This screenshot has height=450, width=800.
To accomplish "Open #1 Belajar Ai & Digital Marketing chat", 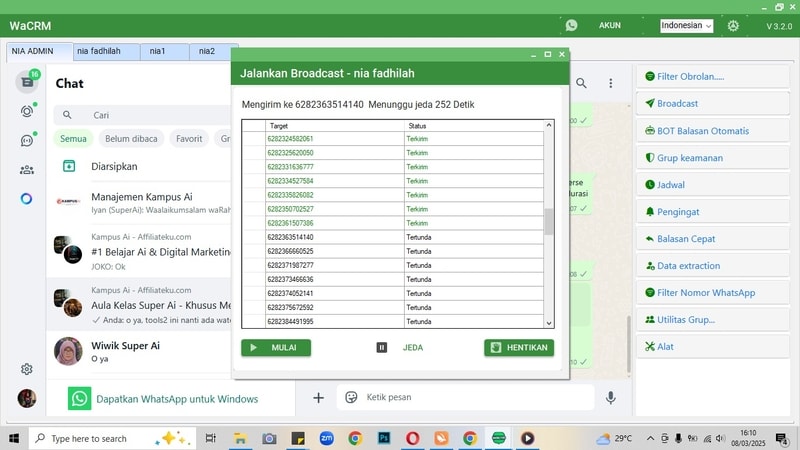I will click(139, 252).
